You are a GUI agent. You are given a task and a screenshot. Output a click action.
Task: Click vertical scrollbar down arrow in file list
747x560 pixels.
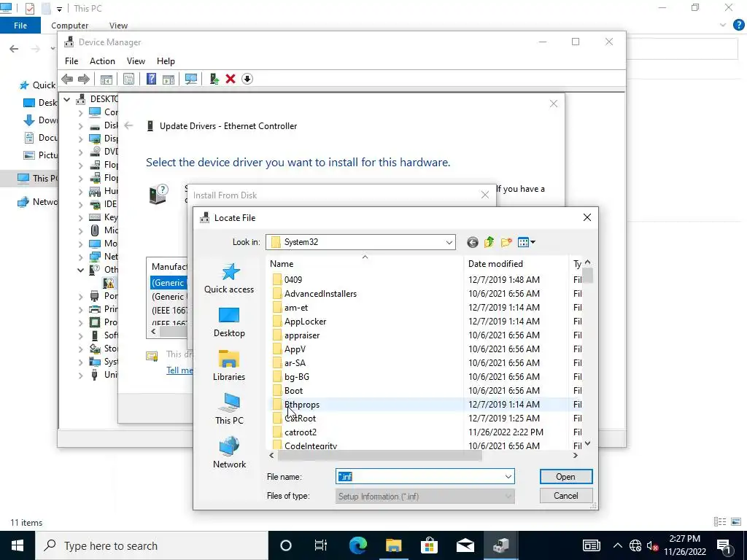click(587, 443)
